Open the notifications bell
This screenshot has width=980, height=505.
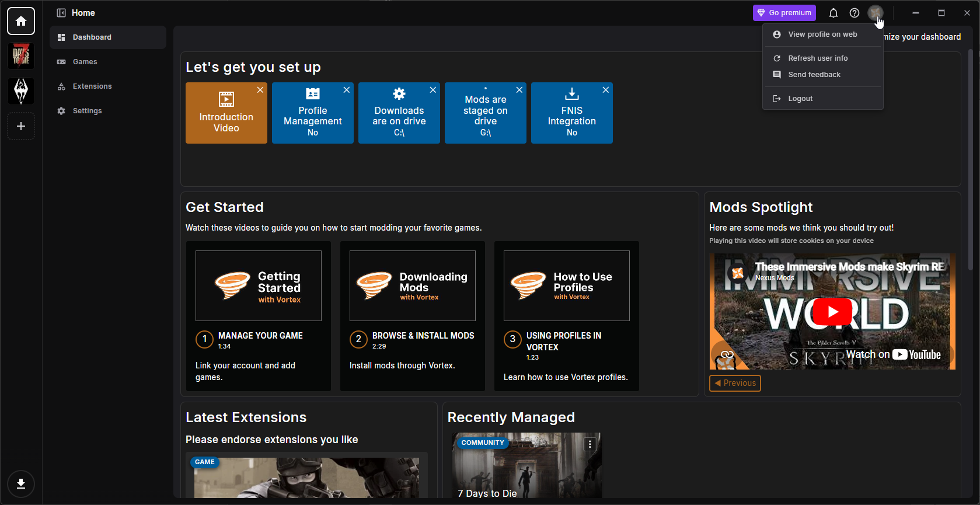pos(833,13)
